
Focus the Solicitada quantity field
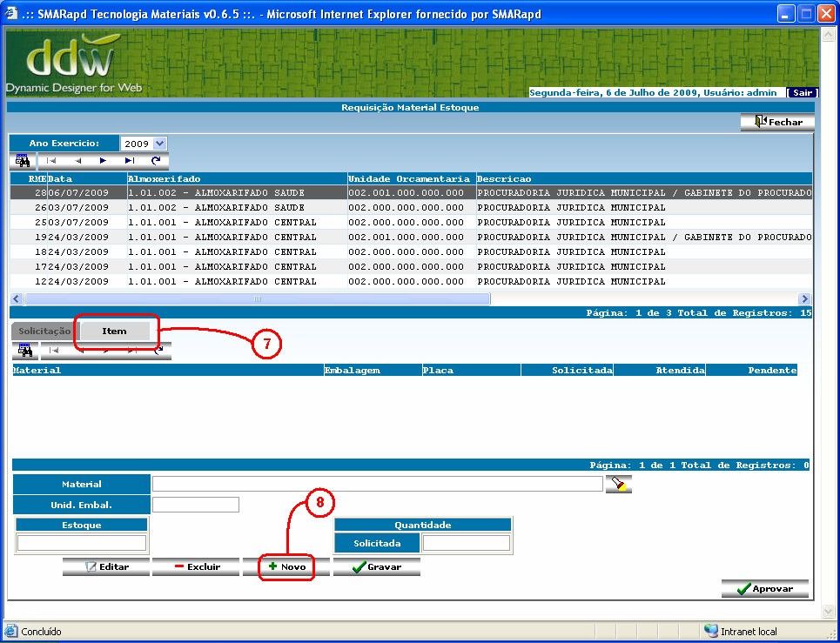click(x=466, y=543)
